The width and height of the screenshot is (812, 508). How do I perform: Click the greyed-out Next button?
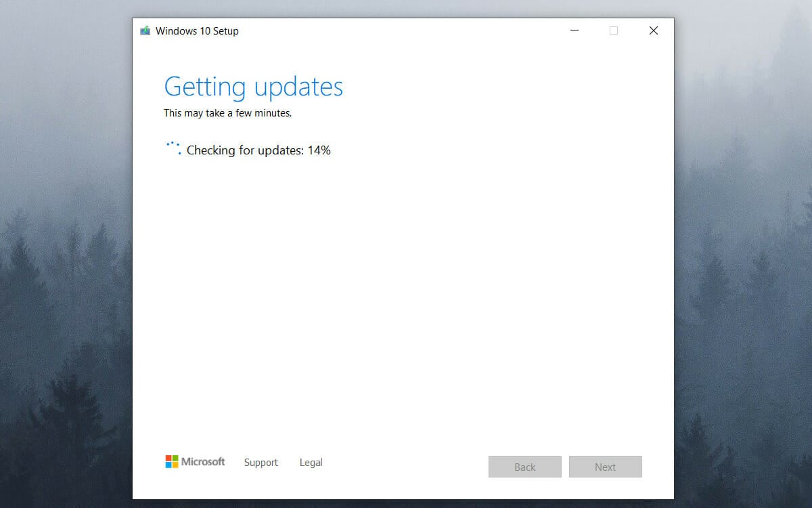click(x=606, y=467)
